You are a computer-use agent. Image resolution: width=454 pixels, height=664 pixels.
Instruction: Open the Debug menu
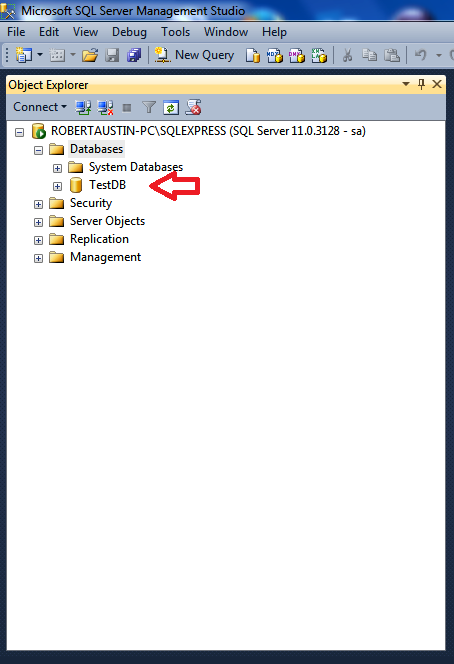pos(129,32)
